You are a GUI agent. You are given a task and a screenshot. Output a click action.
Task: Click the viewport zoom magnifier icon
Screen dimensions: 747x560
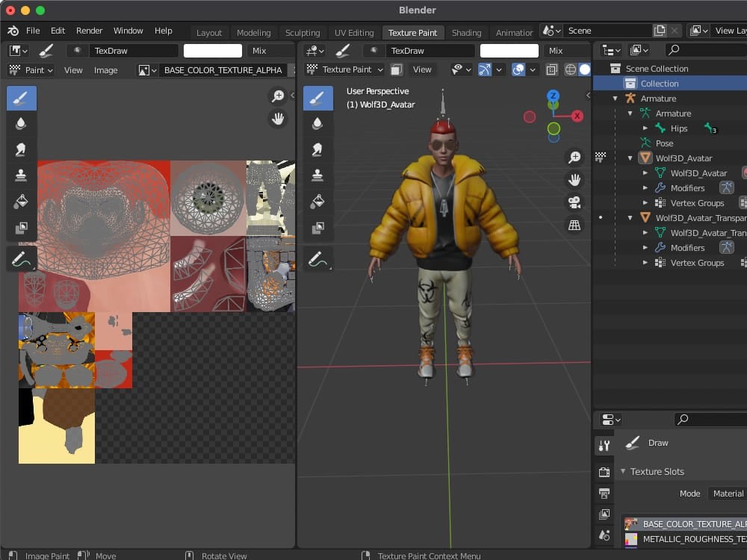pos(574,157)
